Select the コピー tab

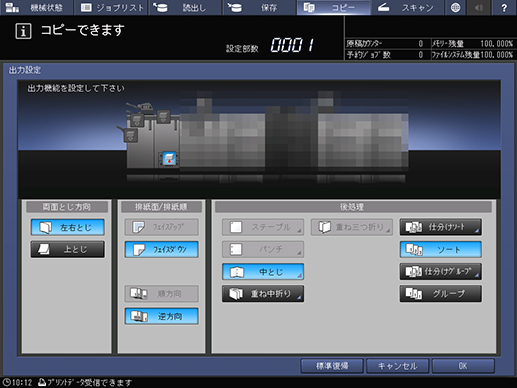[x=334, y=7]
